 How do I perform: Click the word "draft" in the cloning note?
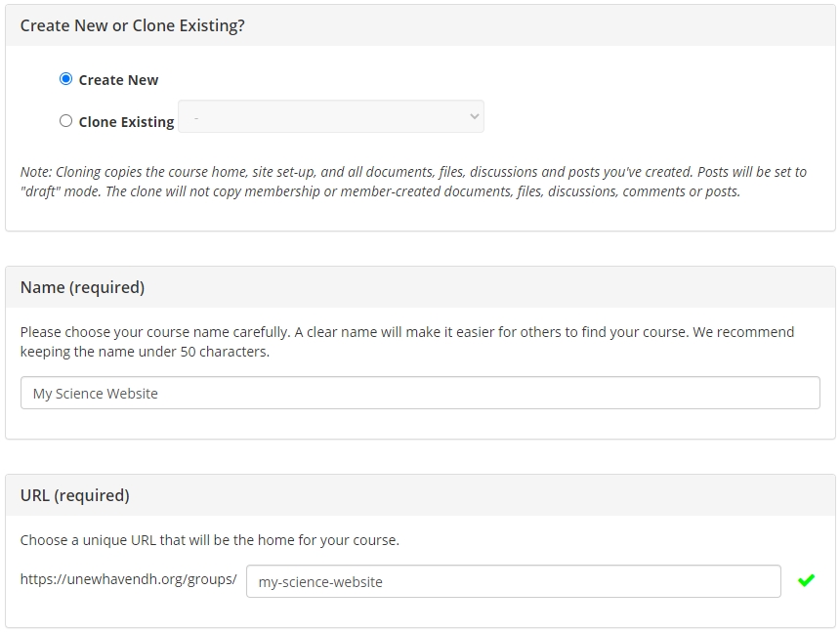tap(40, 191)
